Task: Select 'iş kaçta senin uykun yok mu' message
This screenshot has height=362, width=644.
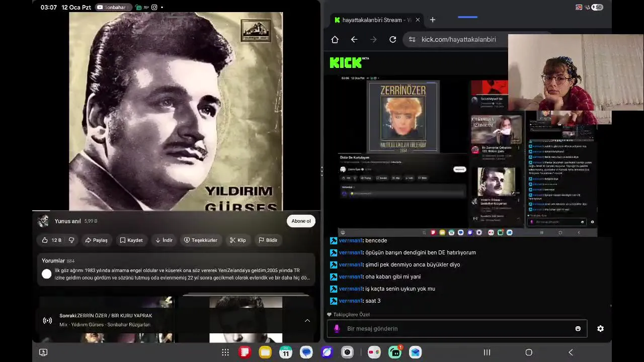Action: (400, 289)
